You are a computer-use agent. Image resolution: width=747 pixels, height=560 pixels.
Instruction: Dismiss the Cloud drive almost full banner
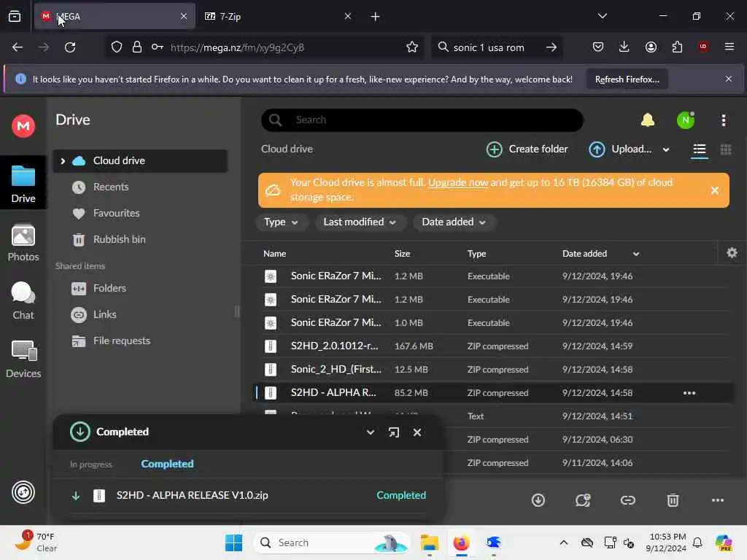pos(715,190)
